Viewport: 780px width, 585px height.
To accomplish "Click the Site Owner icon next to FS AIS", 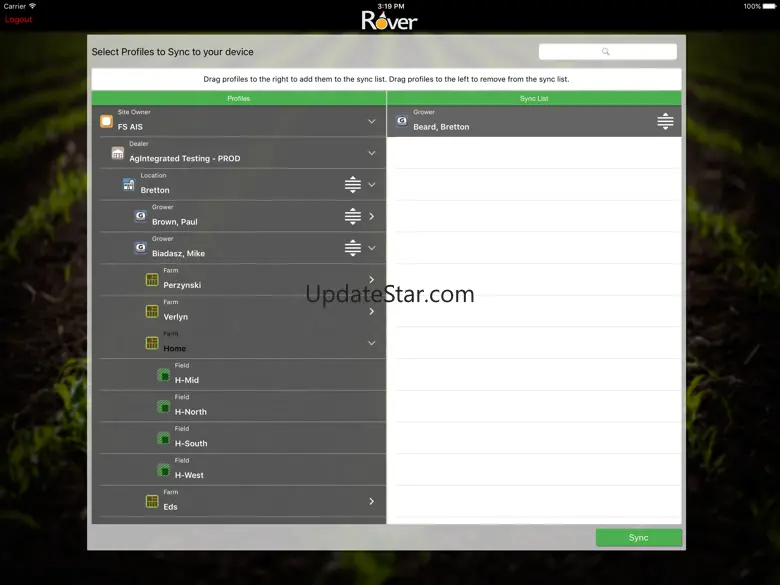I will pos(106,121).
